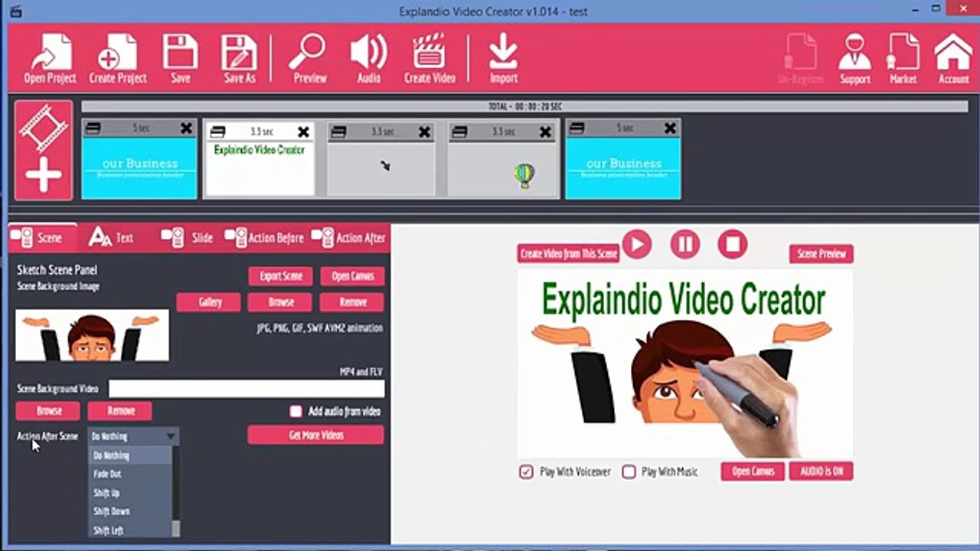The width and height of the screenshot is (980, 551).
Task: Click the Create Video clapperboard icon
Action: coord(430,57)
